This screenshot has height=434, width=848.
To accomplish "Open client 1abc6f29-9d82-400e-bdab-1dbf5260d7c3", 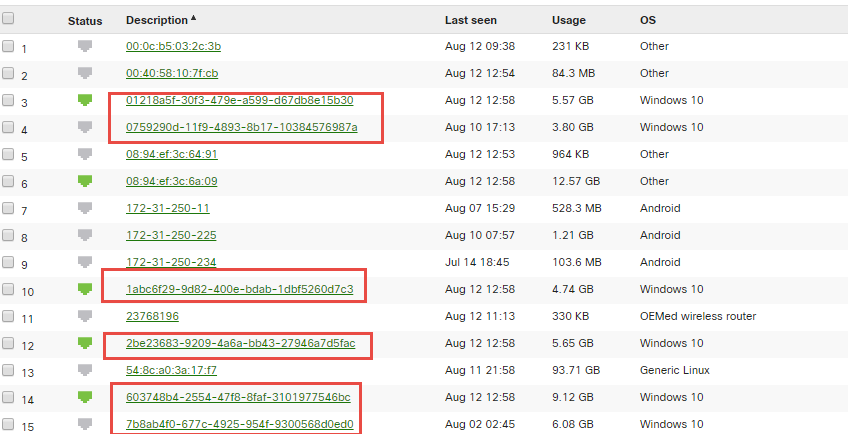I will (240, 289).
